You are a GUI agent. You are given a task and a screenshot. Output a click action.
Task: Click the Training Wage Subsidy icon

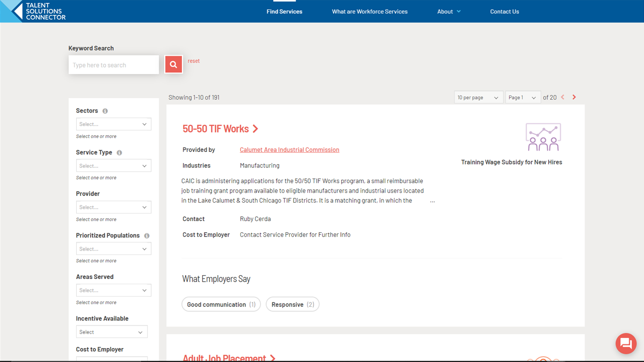(543, 137)
